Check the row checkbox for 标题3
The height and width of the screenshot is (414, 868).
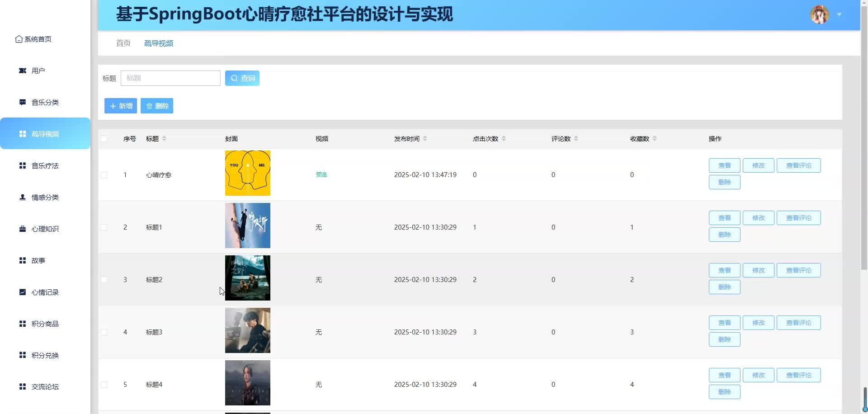click(x=104, y=332)
